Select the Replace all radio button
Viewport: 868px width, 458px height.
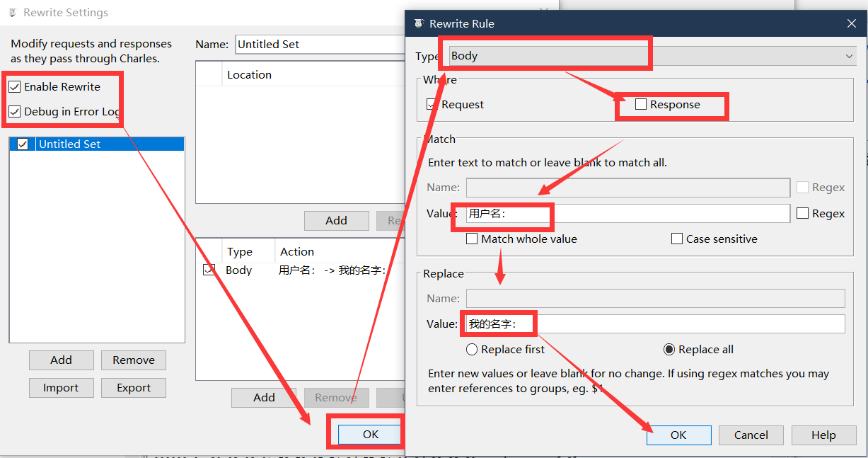(669, 349)
